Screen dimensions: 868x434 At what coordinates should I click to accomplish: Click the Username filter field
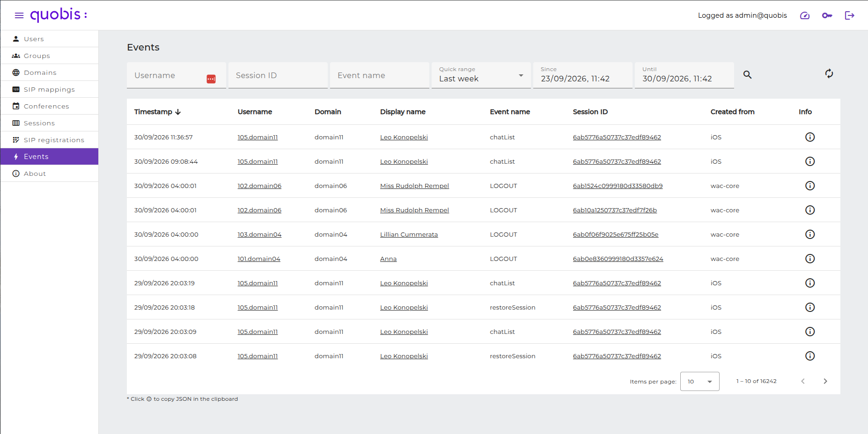click(177, 75)
